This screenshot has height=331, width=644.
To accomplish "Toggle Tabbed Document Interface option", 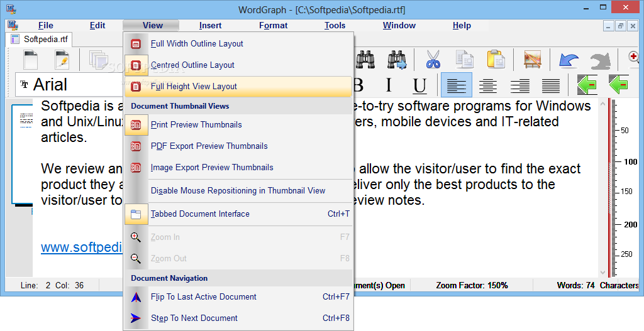I will [x=238, y=214].
